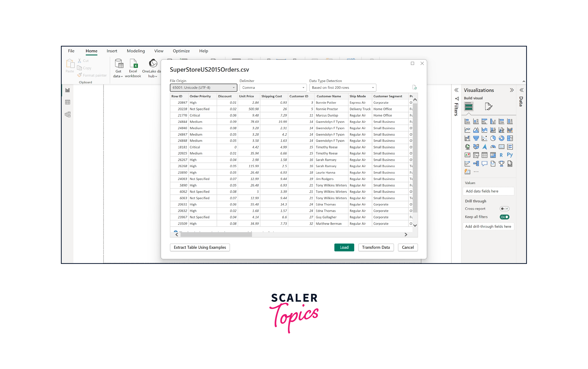This screenshot has height=369, width=588.
Task: Select the pie chart visualization icon
Action: pyautogui.click(x=493, y=138)
